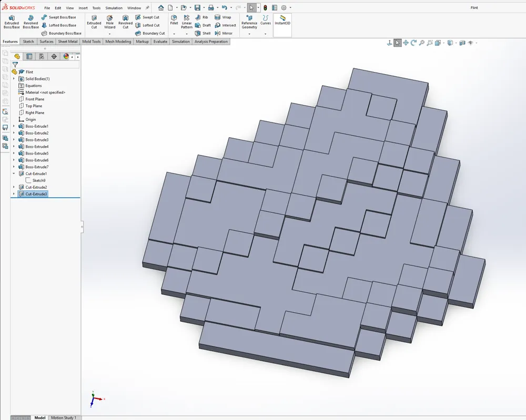Open the Linear Pattern dropdown arrow
The width and height of the screenshot is (526, 420).
(187, 34)
